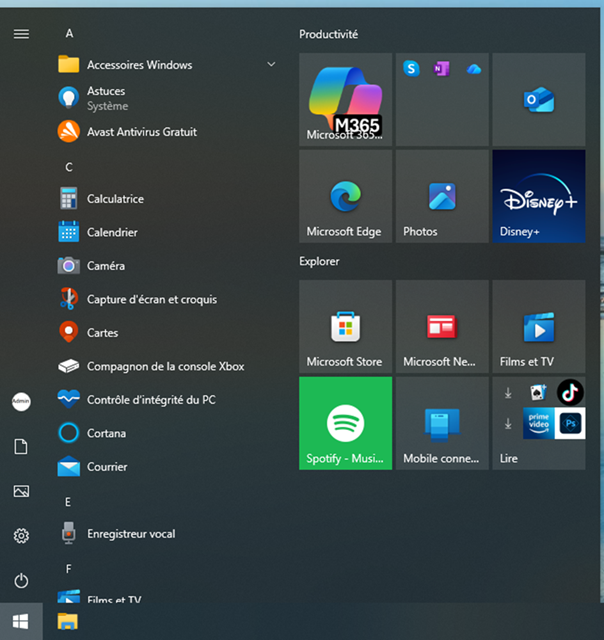Open Capture d'écran et croquis
604x640 pixels.
pyautogui.click(x=167, y=299)
